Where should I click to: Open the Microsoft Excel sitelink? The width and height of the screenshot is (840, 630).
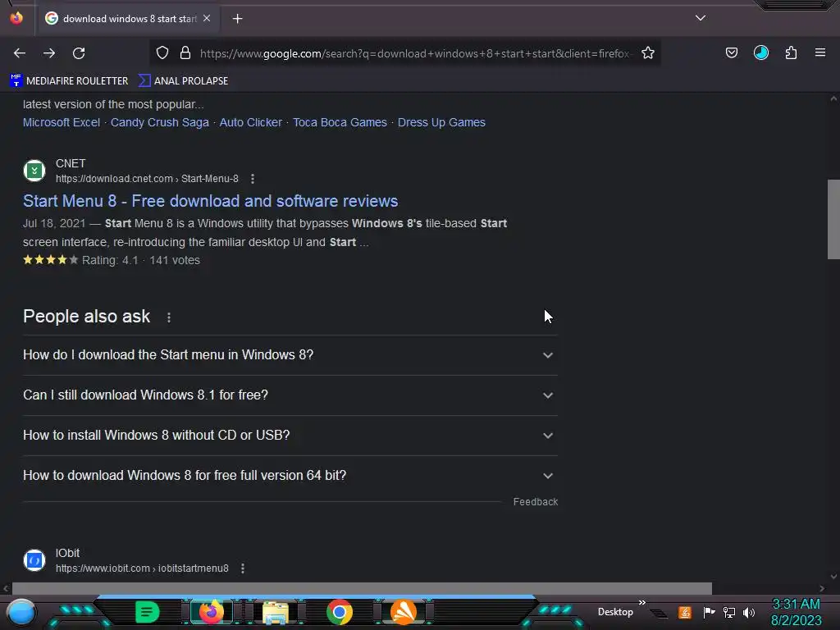click(x=61, y=122)
